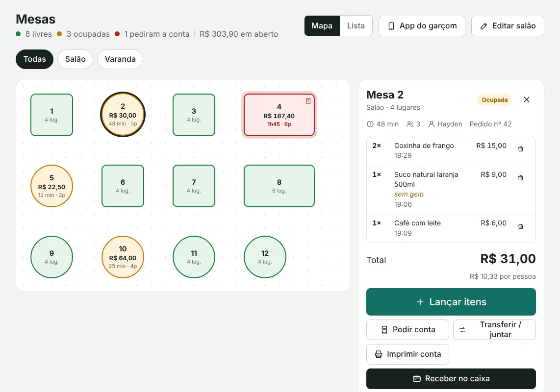Click Lançar itens to add items

(451, 302)
